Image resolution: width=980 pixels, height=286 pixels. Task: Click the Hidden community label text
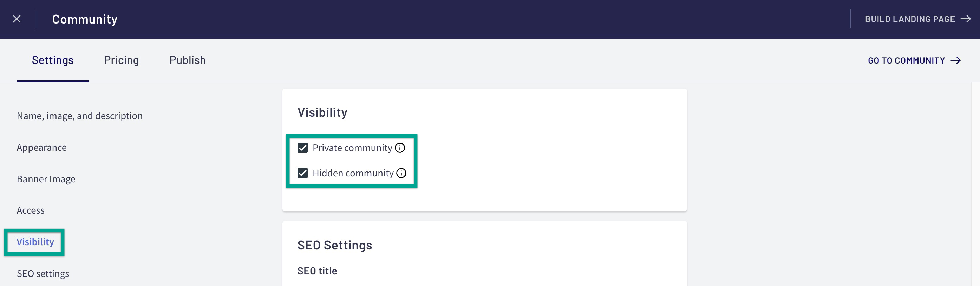(x=353, y=173)
